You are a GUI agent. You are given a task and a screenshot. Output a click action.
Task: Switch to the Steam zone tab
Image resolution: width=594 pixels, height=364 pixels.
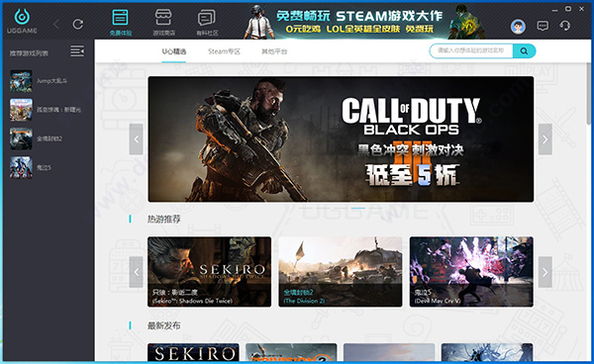(x=225, y=51)
